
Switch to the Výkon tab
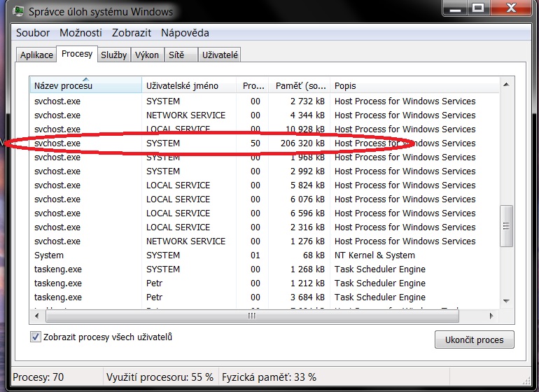click(x=147, y=55)
